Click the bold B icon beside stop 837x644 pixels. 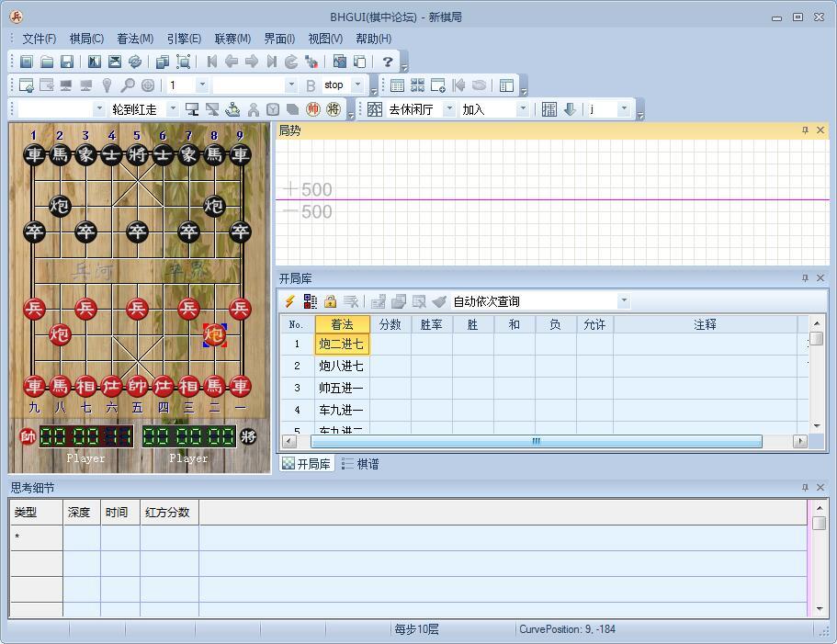(311, 85)
